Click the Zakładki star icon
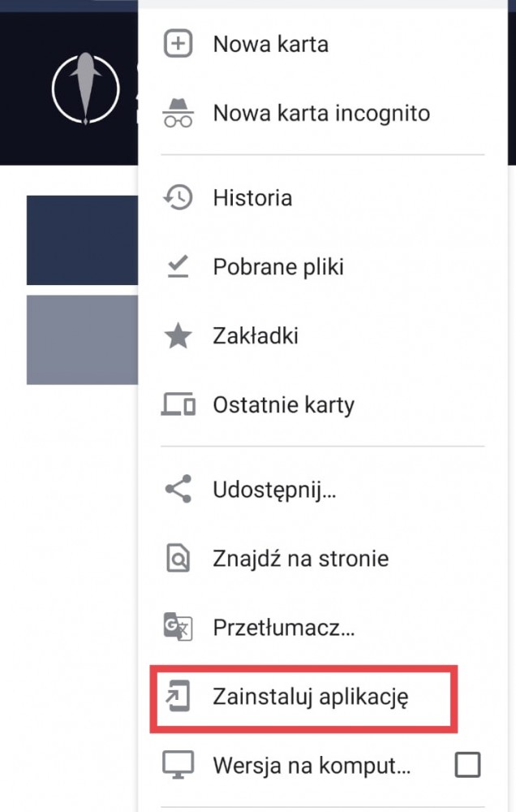The image size is (516, 812). (x=178, y=335)
